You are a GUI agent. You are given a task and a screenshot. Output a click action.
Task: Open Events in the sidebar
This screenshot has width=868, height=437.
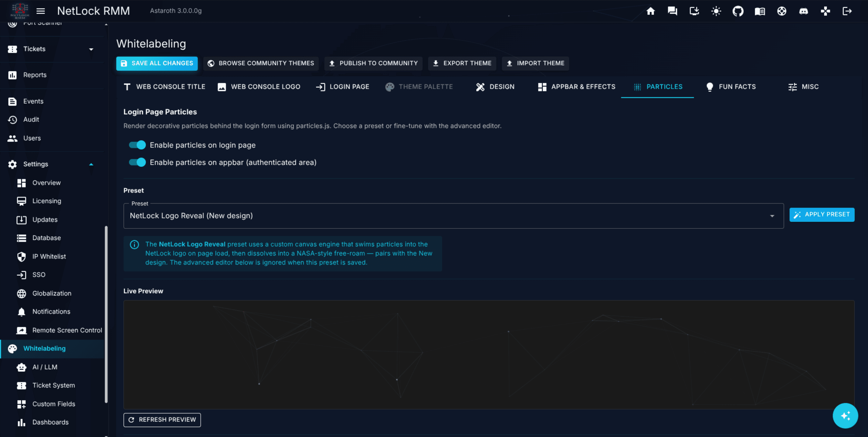coord(52,101)
